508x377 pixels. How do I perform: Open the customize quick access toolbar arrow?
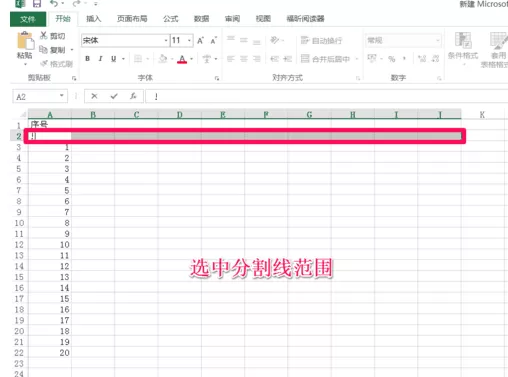pyautogui.click(x=96, y=4)
